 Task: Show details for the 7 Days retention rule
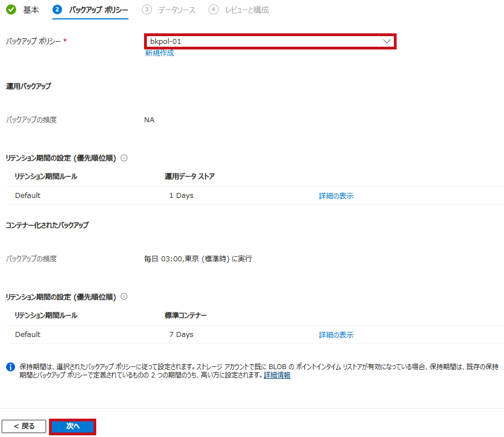click(336, 335)
